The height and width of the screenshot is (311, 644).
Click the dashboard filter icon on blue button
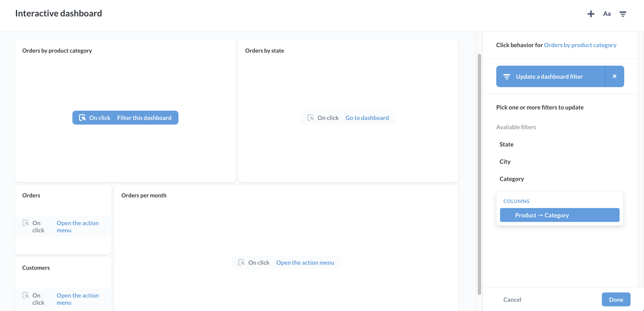(506, 76)
